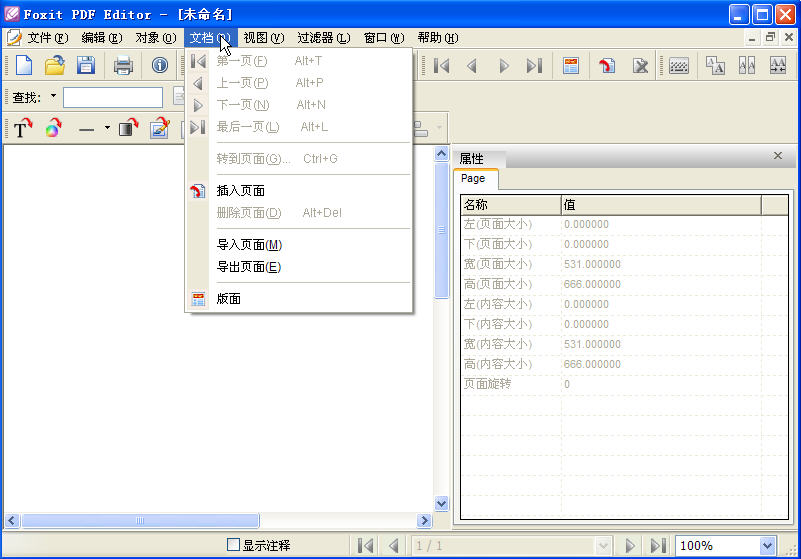Click the New document toolbar icon
This screenshot has width=801, height=559.
pos(23,65)
